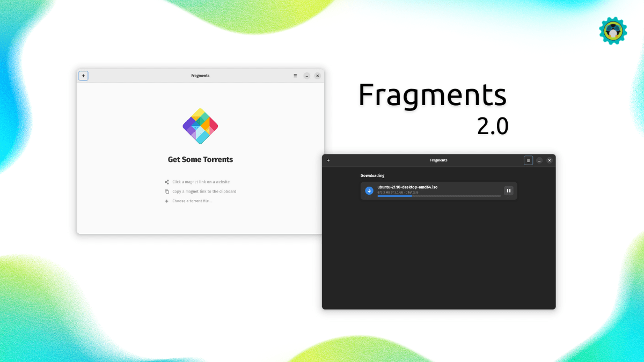Click the "Downloading" section header

pos(372,175)
